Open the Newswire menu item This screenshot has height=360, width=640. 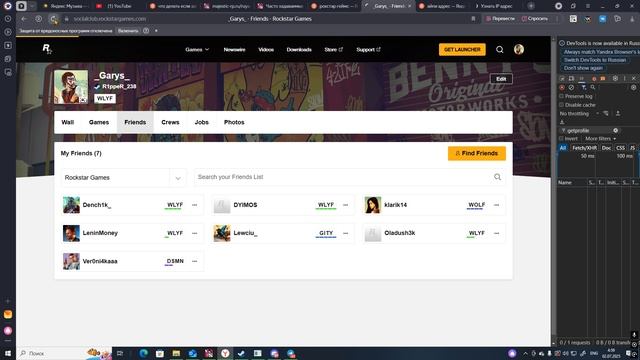[234, 49]
